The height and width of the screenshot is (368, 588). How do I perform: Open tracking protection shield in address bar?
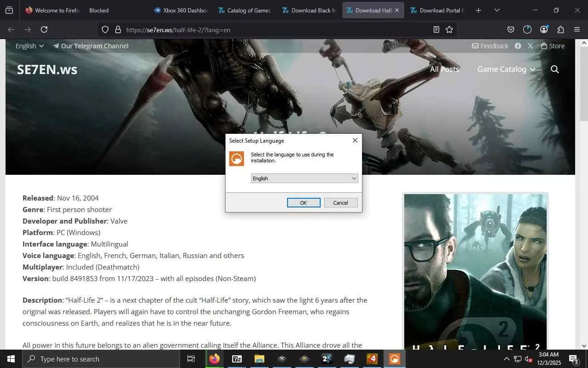coord(105,29)
